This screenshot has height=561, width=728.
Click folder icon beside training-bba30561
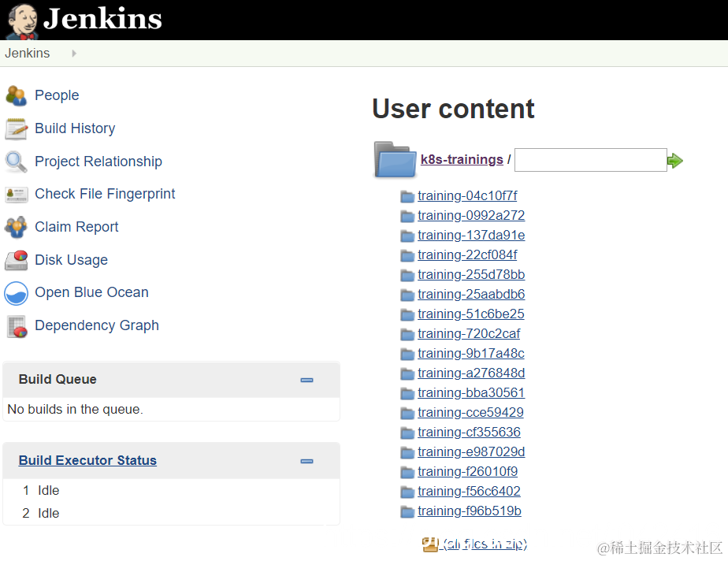click(407, 393)
